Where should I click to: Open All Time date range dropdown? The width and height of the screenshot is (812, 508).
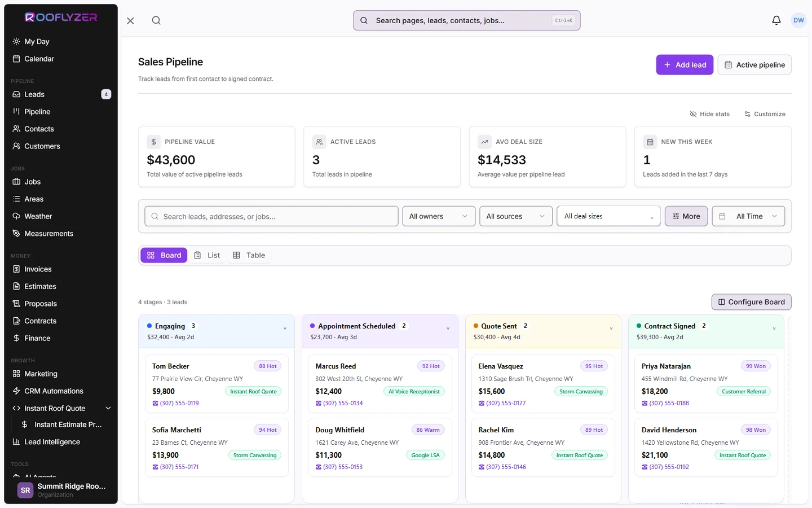click(x=749, y=216)
